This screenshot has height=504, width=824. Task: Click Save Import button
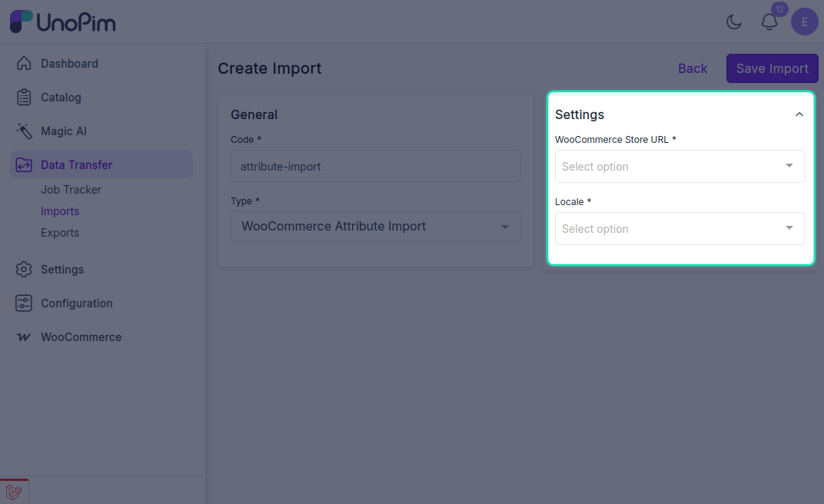click(x=772, y=68)
